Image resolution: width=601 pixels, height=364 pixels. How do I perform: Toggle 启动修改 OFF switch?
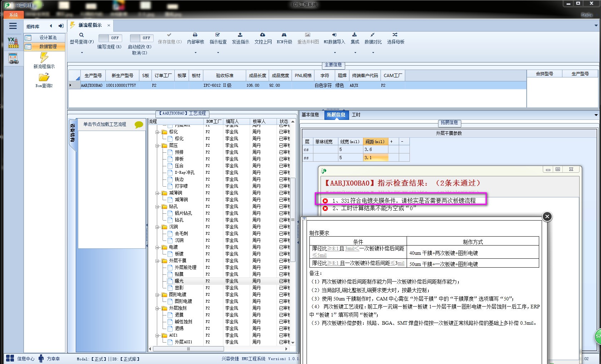coord(141,38)
